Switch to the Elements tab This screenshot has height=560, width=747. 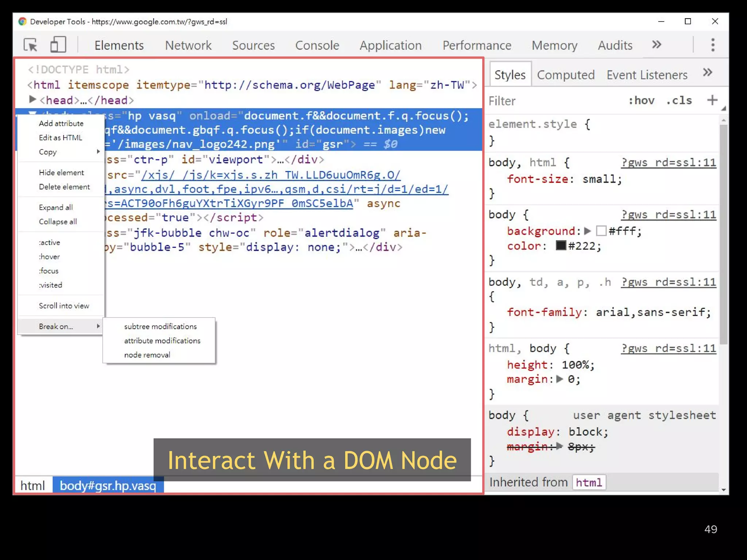119,45
